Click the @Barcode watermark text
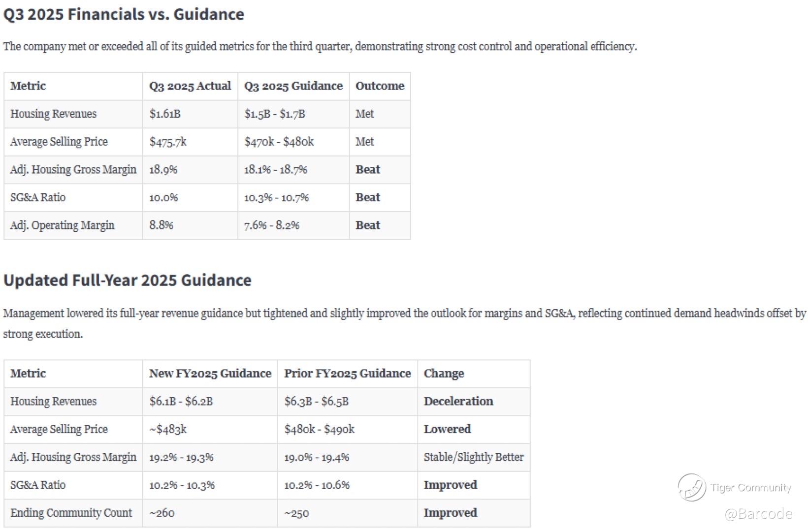This screenshot has width=808, height=532. (758, 514)
